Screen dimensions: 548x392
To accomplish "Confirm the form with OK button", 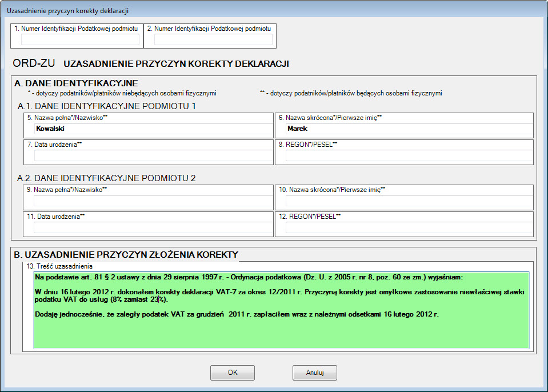I will click(x=232, y=373).
